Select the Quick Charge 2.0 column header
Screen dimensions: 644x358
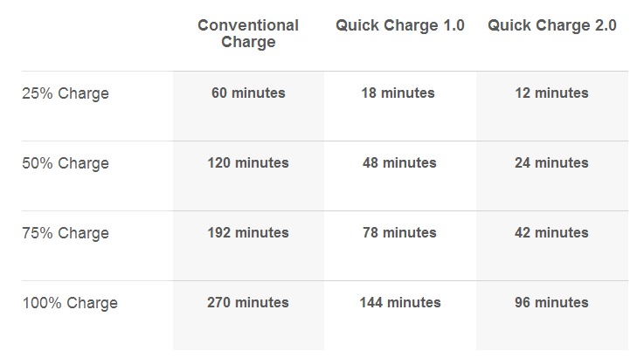tap(552, 25)
